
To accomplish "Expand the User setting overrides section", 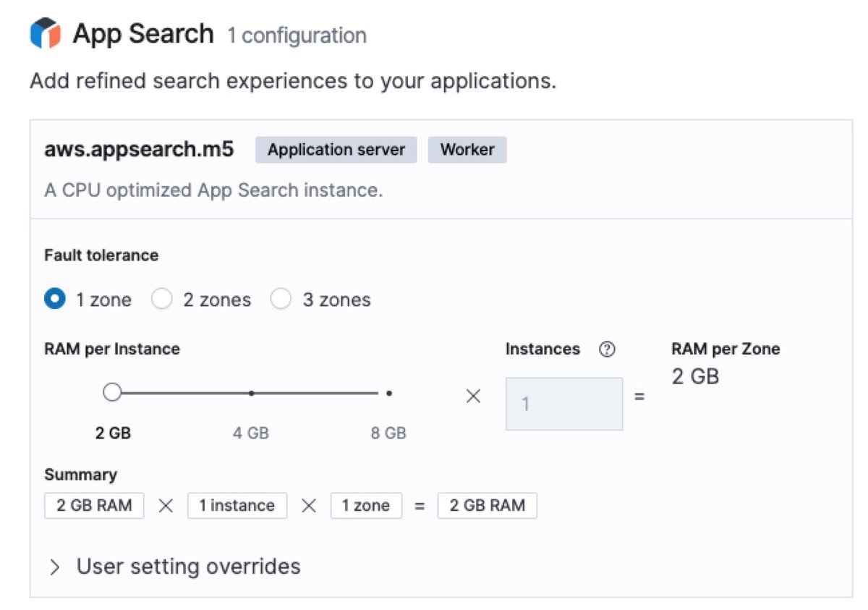I will coord(188,566).
